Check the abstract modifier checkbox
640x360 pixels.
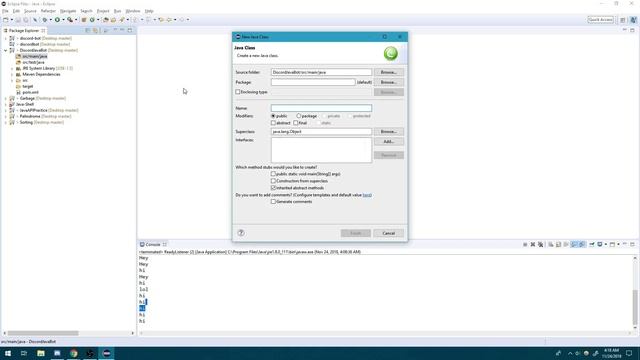coord(273,123)
